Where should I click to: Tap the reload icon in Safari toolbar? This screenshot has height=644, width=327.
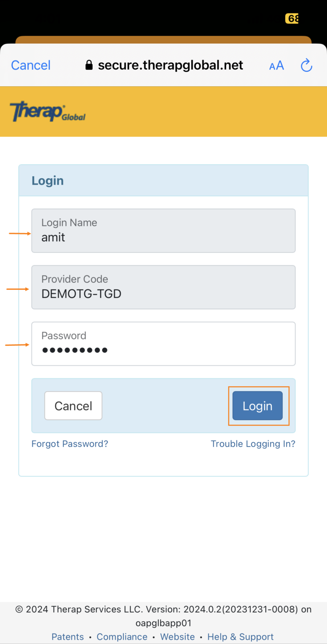(306, 65)
